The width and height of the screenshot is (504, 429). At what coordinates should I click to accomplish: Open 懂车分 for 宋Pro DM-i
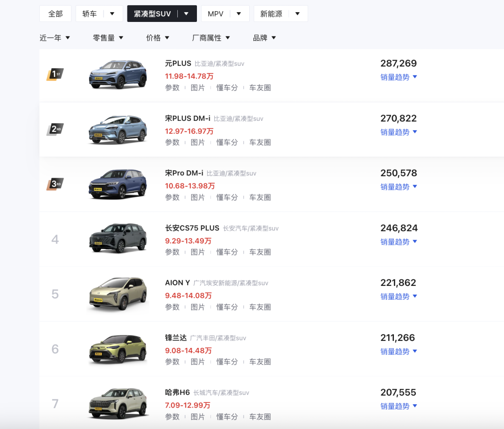(227, 198)
